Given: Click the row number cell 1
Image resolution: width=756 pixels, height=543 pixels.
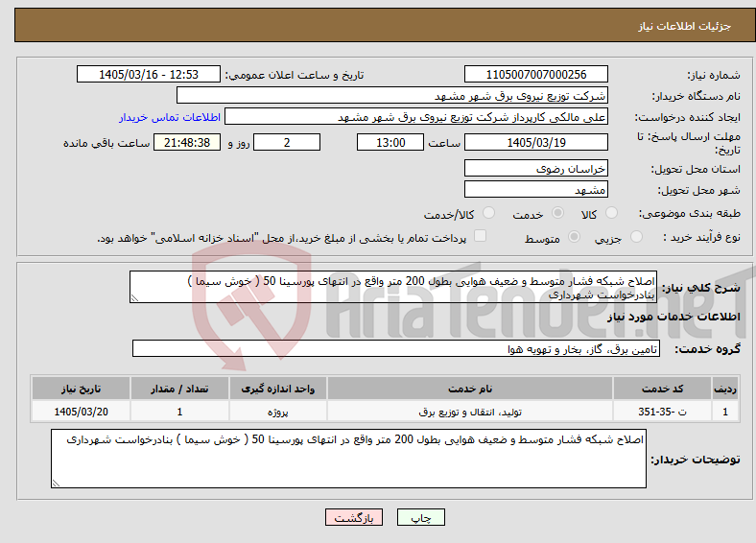Looking at the screenshot, I should [725, 412].
